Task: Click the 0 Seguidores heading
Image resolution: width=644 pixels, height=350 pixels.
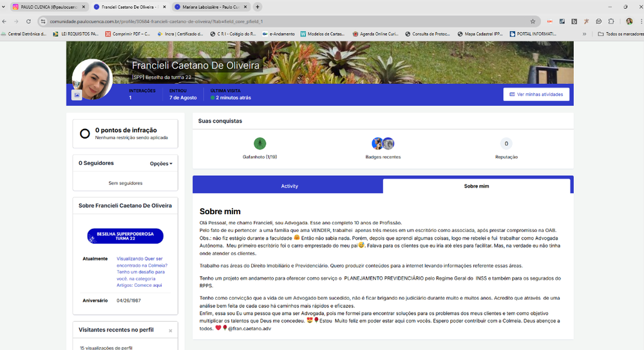Action: click(x=96, y=163)
